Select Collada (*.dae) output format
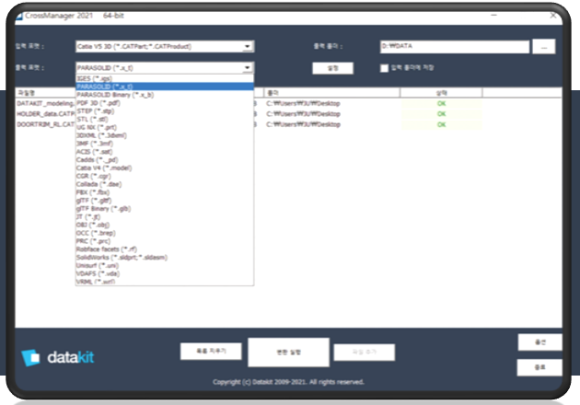Image resolution: width=580 pixels, height=405 pixels. [165, 184]
